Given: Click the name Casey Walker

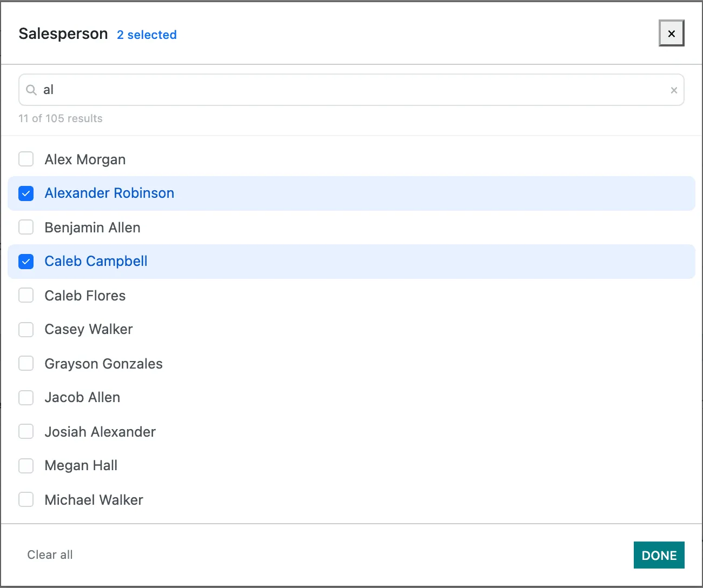Looking at the screenshot, I should (89, 329).
